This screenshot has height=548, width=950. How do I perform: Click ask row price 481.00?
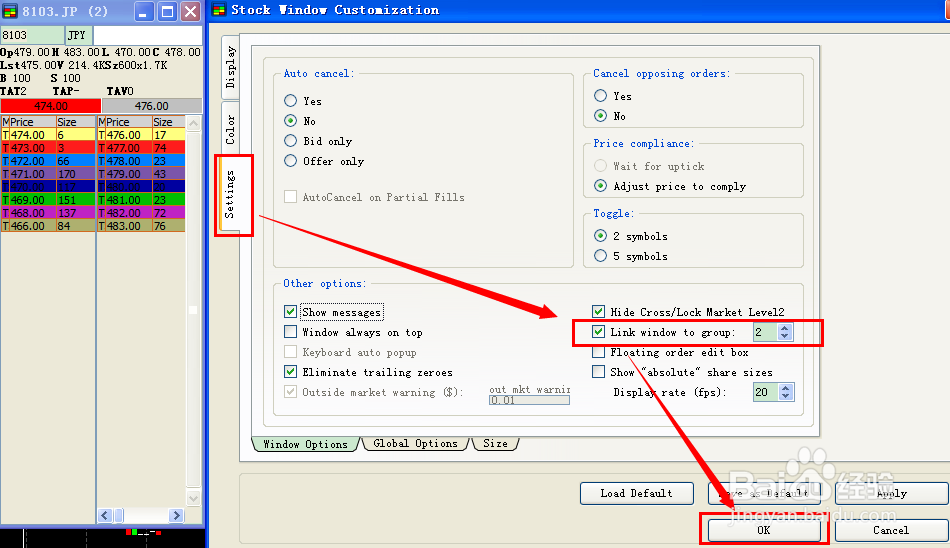coord(124,200)
